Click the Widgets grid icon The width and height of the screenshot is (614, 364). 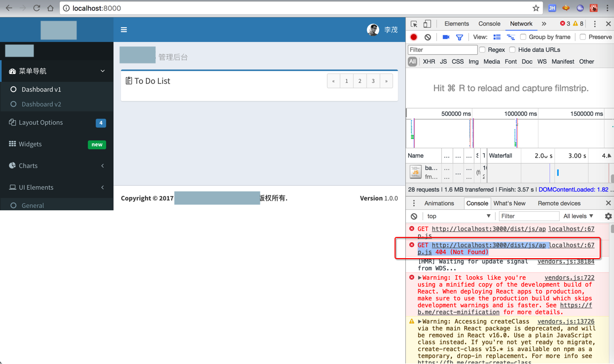point(12,144)
